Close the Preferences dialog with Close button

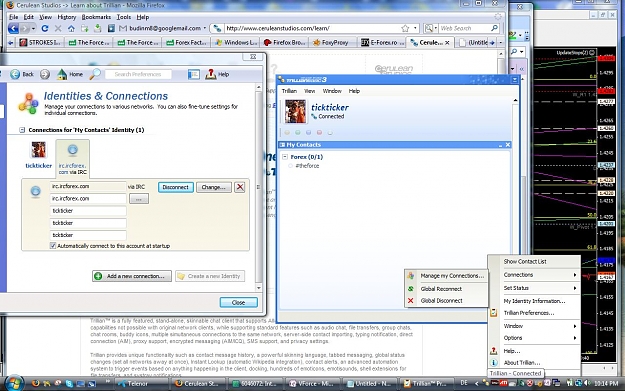[x=238, y=303]
